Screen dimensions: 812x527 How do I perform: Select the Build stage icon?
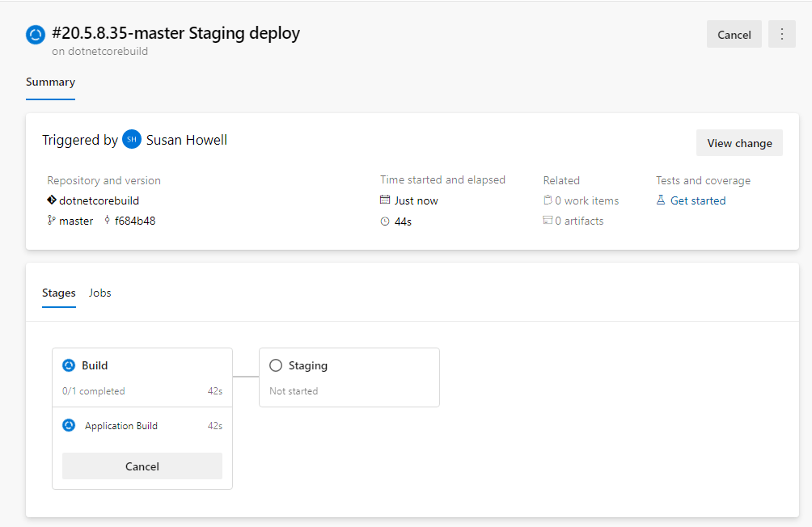point(69,365)
